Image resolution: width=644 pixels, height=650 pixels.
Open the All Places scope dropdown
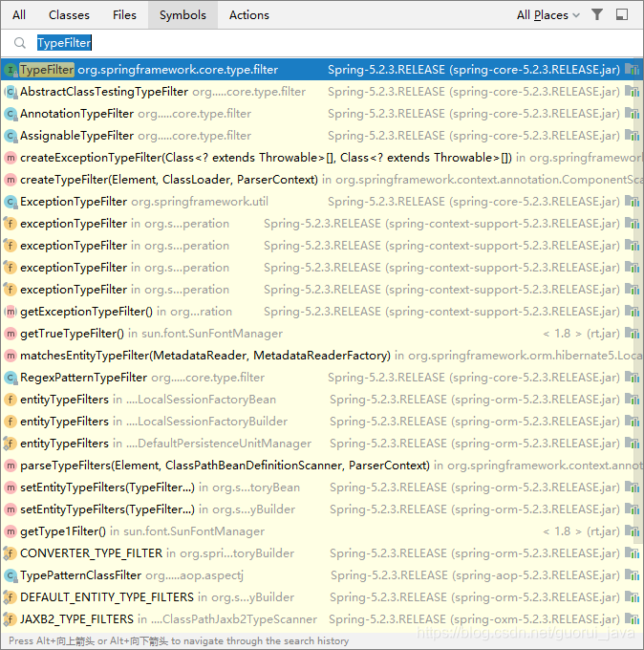547,15
